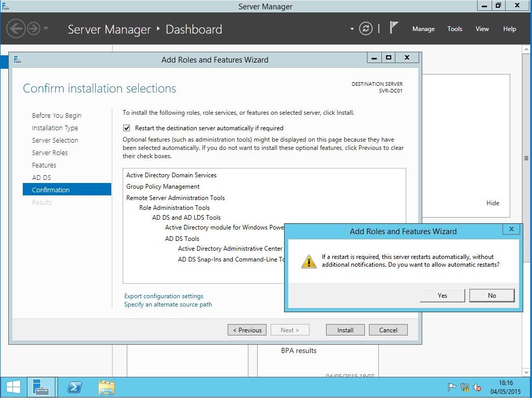The image size is (532, 398).
Task: Open the notifications flag icon
Action: (394, 28)
